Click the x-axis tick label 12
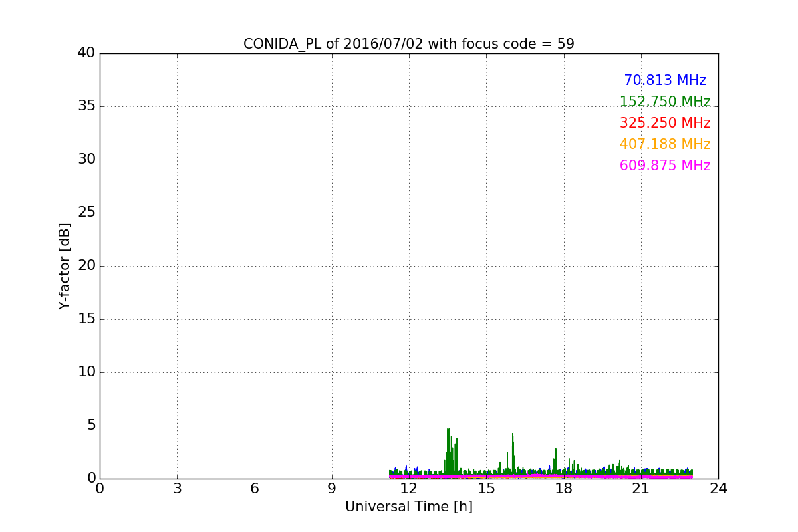 pyautogui.click(x=408, y=489)
